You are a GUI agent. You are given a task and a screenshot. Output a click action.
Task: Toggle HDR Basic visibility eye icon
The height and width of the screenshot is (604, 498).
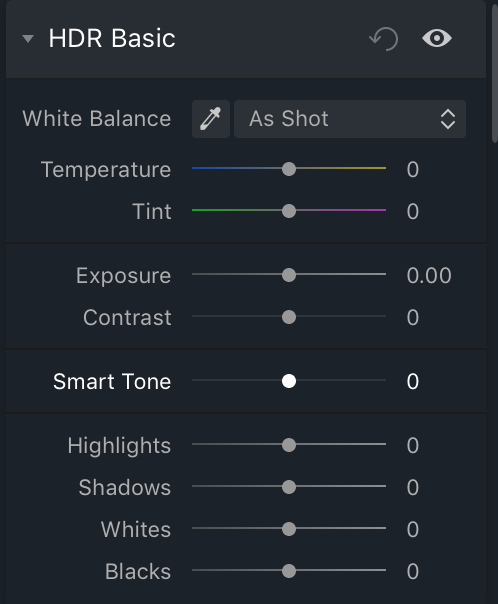click(x=437, y=39)
